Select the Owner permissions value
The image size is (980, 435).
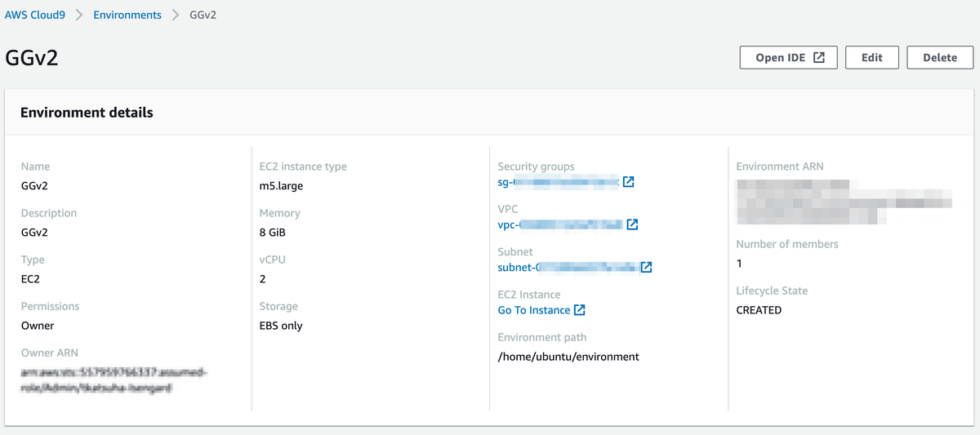(38, 326)
